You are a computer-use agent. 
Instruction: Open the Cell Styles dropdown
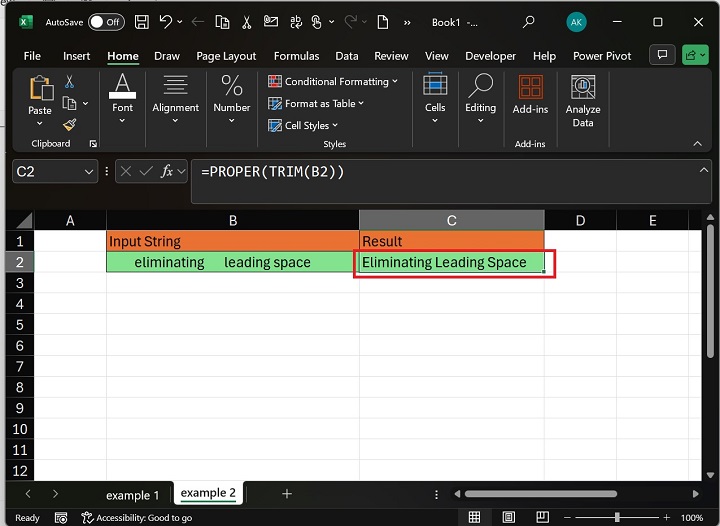click(304, 125)
